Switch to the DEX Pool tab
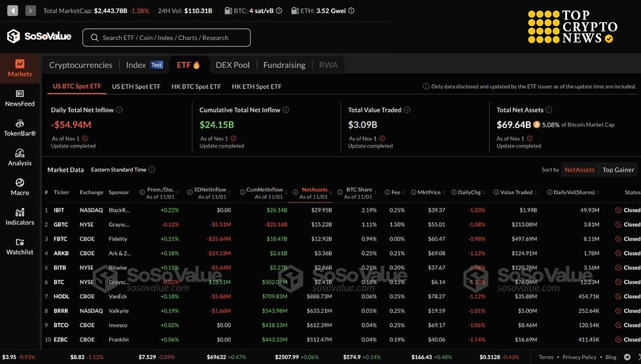This screenshot has width=641, height=364. point(232,65)
